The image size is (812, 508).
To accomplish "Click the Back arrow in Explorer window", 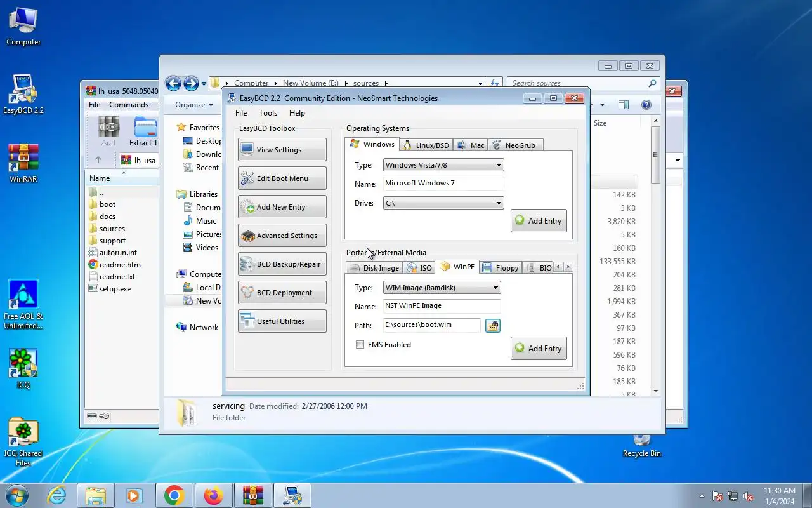I will click(x=173, y=83).
